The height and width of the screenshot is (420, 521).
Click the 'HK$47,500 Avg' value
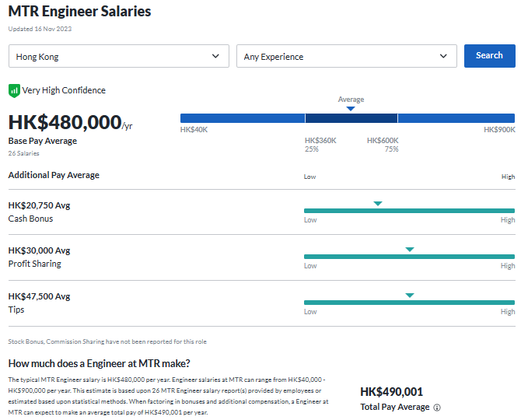[39, 296]
